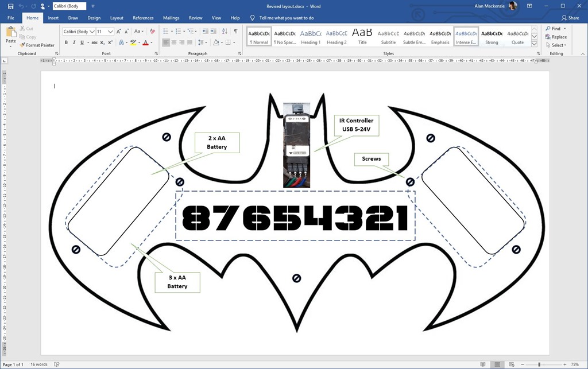Image resolution: width=588 pixels, height=369 pixels.
Task: Toggle Show/Hide paragraph marks
Action: coord(235,32)
